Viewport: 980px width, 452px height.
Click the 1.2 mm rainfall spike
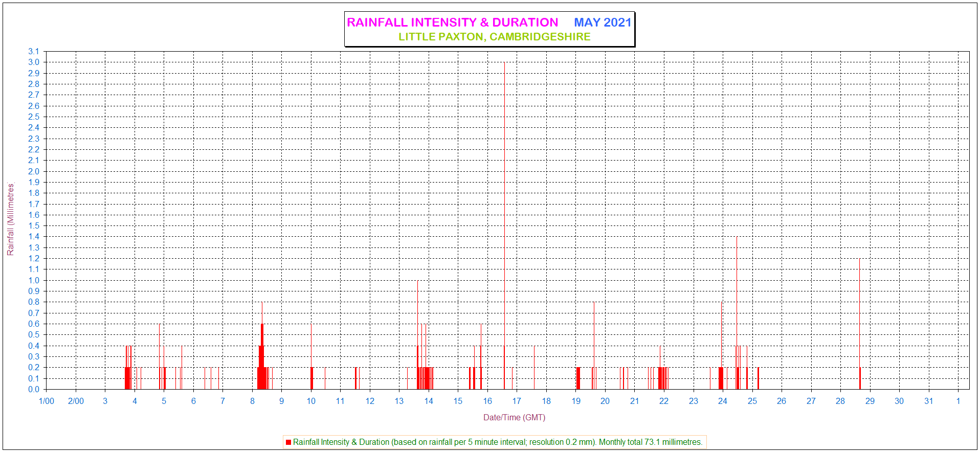[859, 324]
